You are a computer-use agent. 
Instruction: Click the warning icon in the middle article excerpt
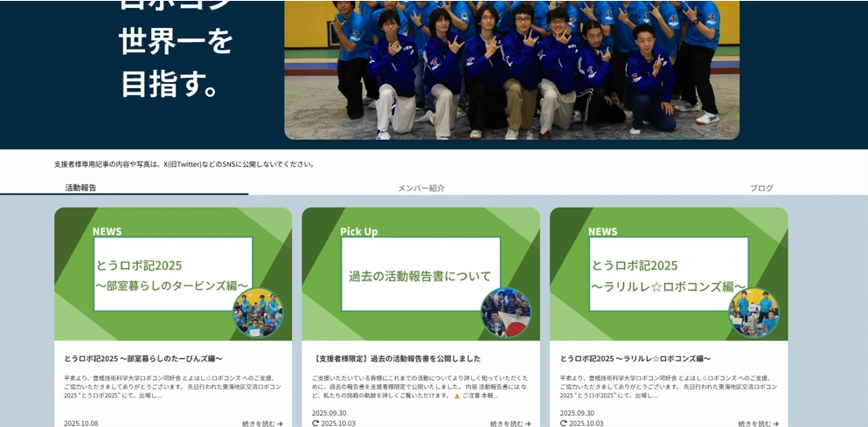(456, 396)
